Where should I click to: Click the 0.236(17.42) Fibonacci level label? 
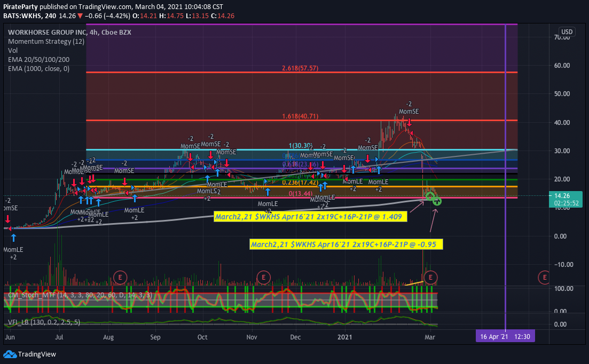pyautogui.click(x=300, y=183)
